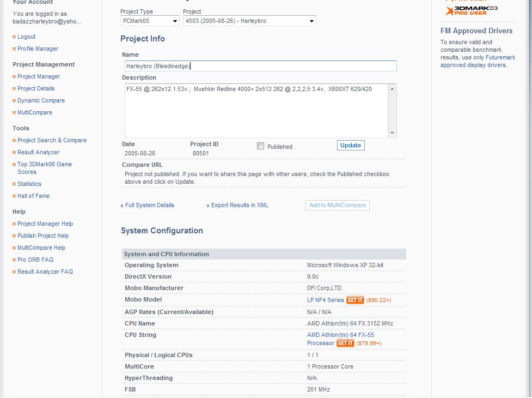Go to Dynamic Compare page
Image resolution: width=532 pixels, height=398 pixels.
coord(41,100)
